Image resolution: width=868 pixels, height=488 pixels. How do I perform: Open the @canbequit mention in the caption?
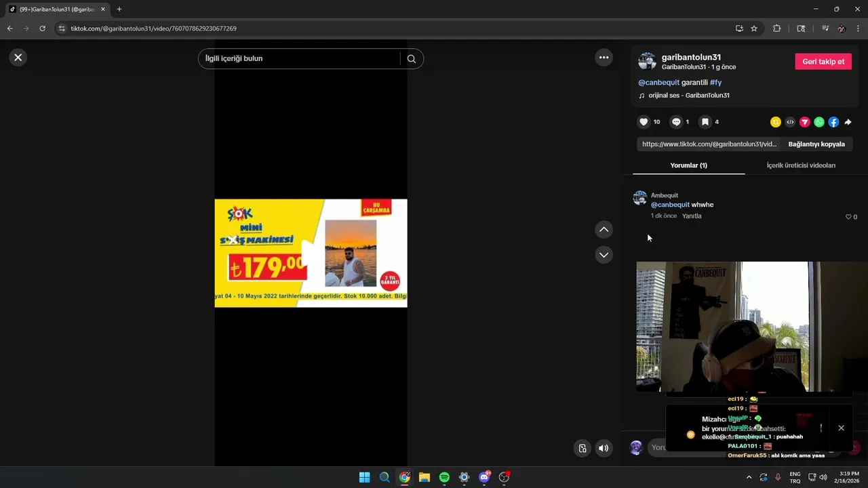pos(658,83)
